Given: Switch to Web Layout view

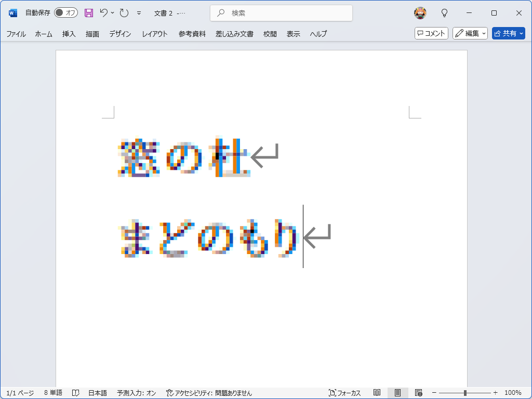Looking at the screenshot, I should pos(419,393).
